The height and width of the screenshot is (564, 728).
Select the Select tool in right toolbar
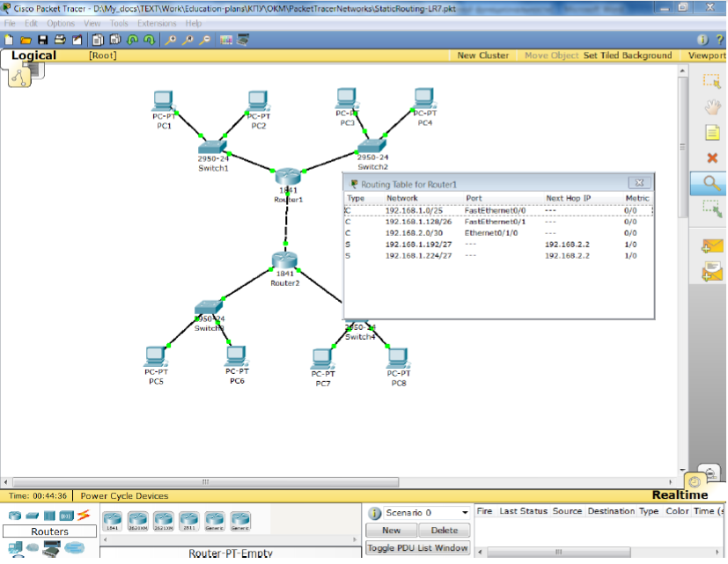[711, 81]
